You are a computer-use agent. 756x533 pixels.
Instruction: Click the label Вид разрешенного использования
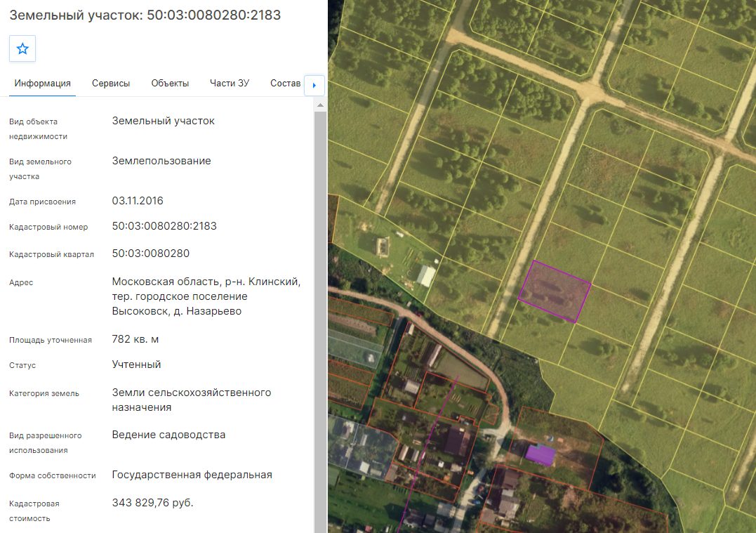pos(46,443)
